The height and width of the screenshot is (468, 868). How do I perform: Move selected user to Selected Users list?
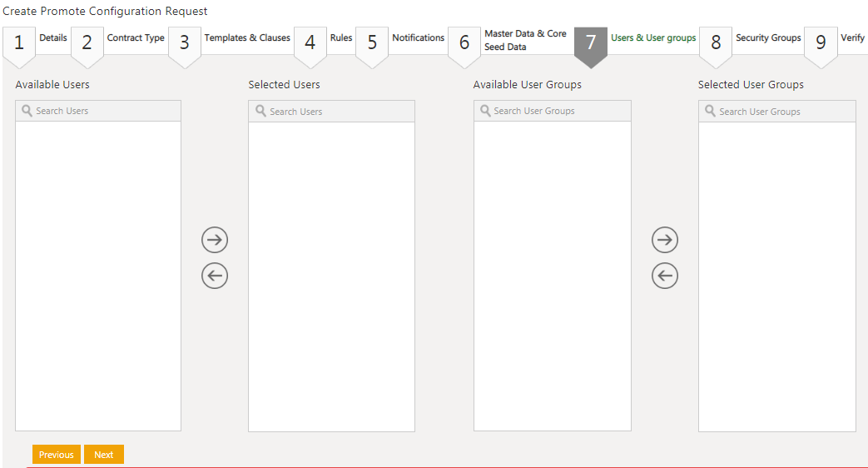pyautogui.click(x=215, y=240)
